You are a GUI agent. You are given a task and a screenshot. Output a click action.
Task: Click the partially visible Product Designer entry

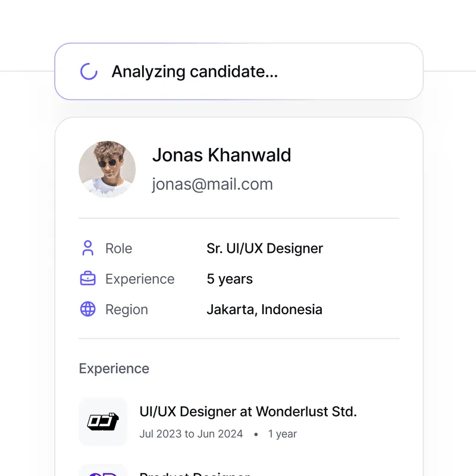tap(194, 473)
